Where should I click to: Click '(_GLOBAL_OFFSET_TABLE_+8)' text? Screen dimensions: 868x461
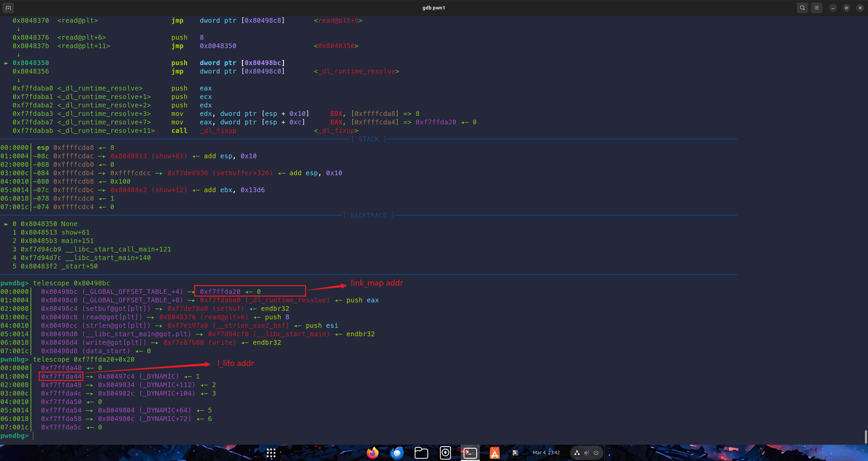[x=132, y=300]
